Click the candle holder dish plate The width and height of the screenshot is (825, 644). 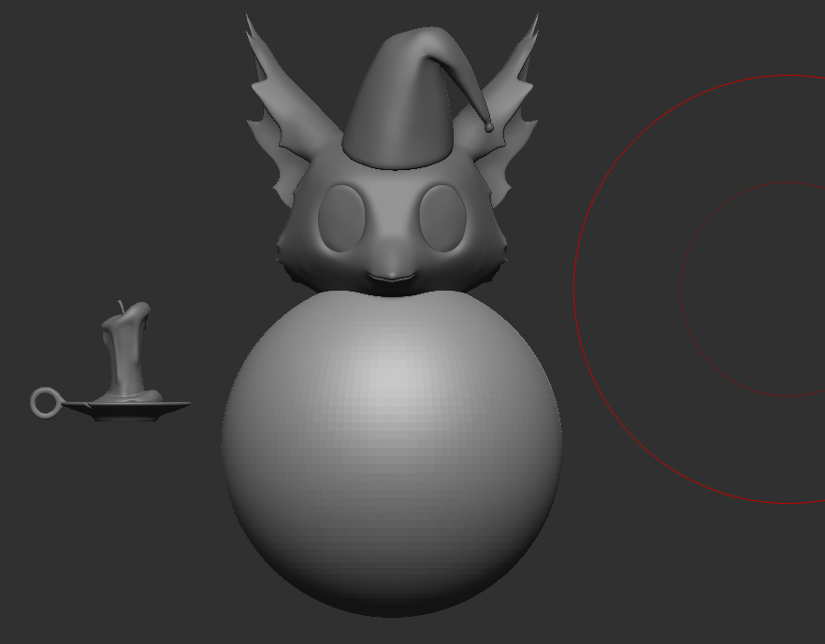click(x=126, y=410)
